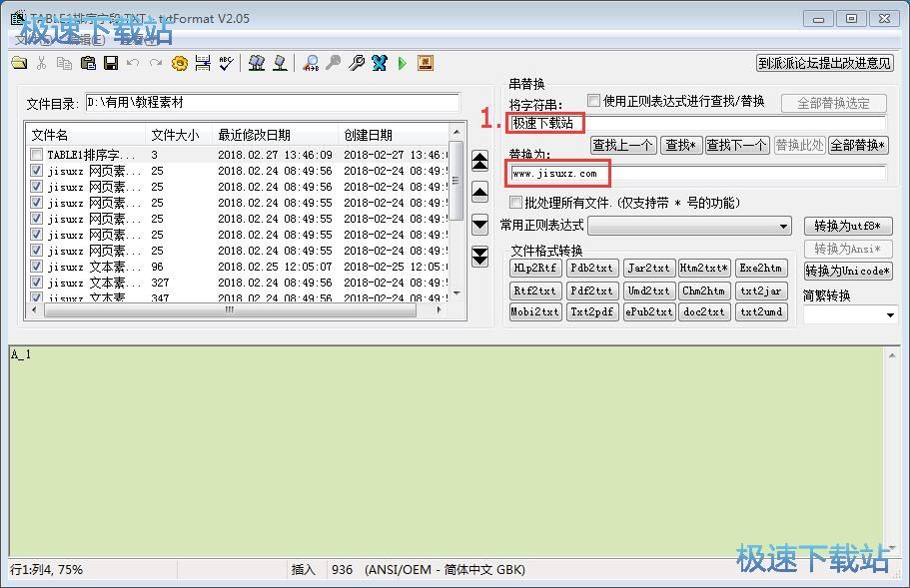Click the undo arrow icon
The height and width of the screenshot is (588, 910).
click(133, 63)
